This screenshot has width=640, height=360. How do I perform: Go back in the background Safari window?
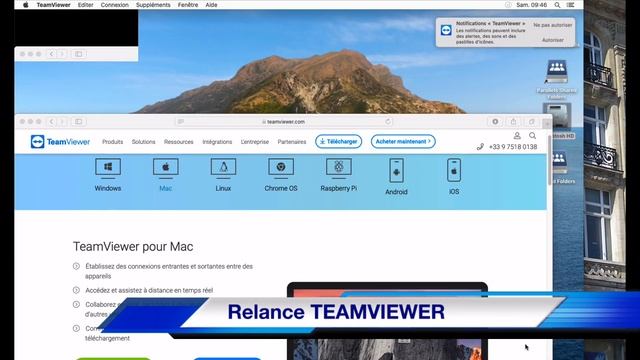coord(51,54)
